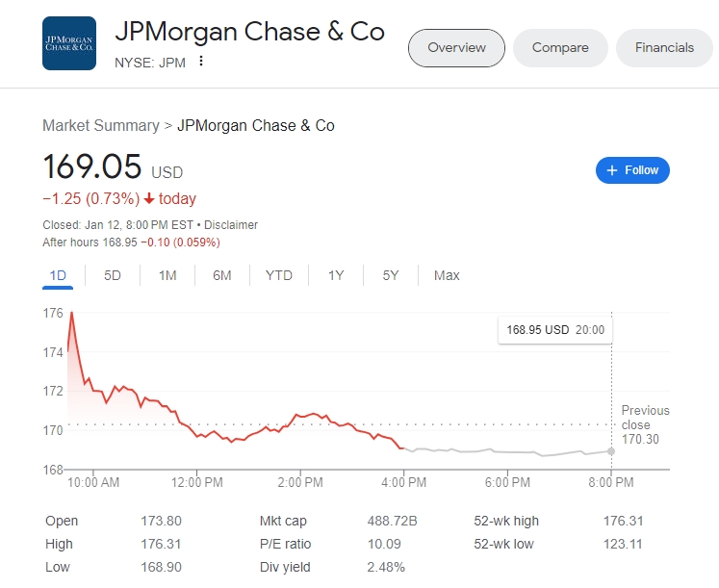
Task: Display the 6M chart range
Action: (222, 275)
